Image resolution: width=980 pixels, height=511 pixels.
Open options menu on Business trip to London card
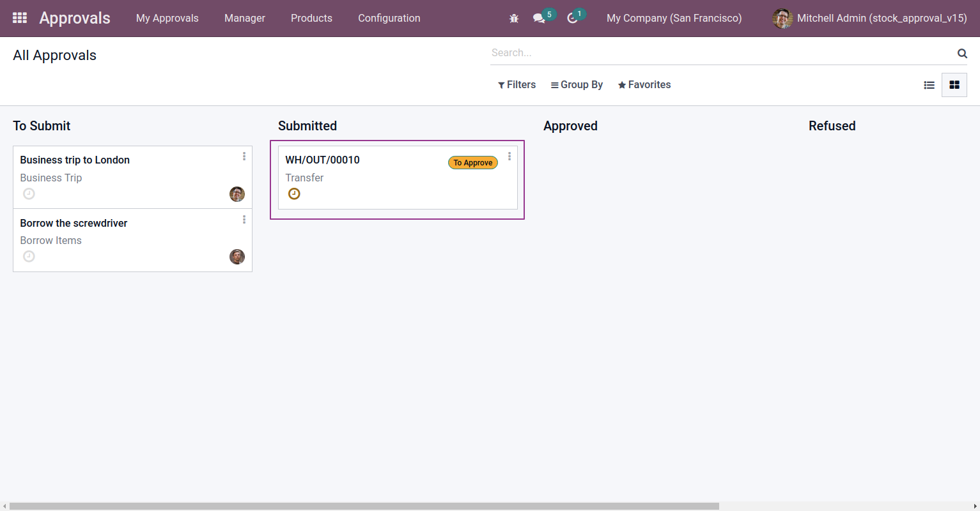pyautogui.click(x=244, y=156)
